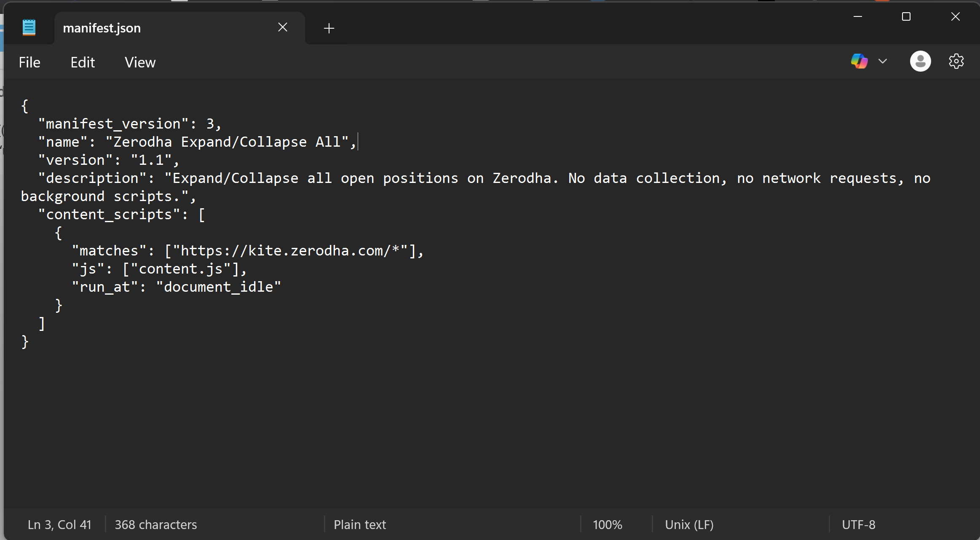Open the account profile icon
The width and height of the screenshot is (980, 540).
coord(920,62)
